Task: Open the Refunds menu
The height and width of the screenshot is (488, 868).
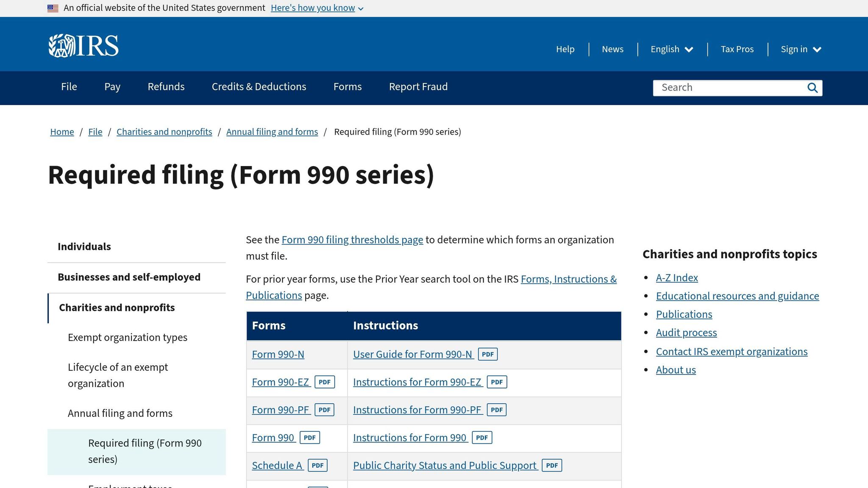Action: (166, 87)
